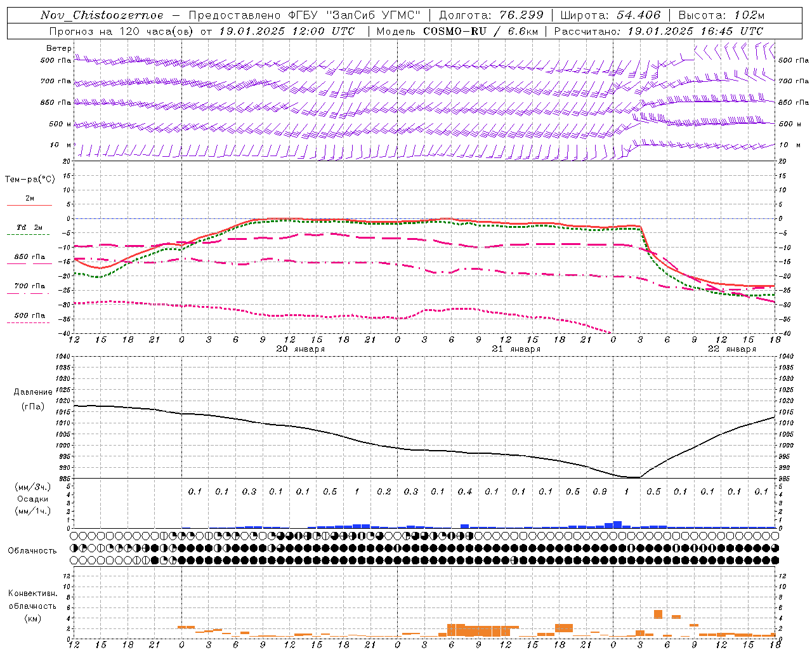
Task: Click the 'Конвективн.' convective cloud label
Action: [x=32, y=594]
